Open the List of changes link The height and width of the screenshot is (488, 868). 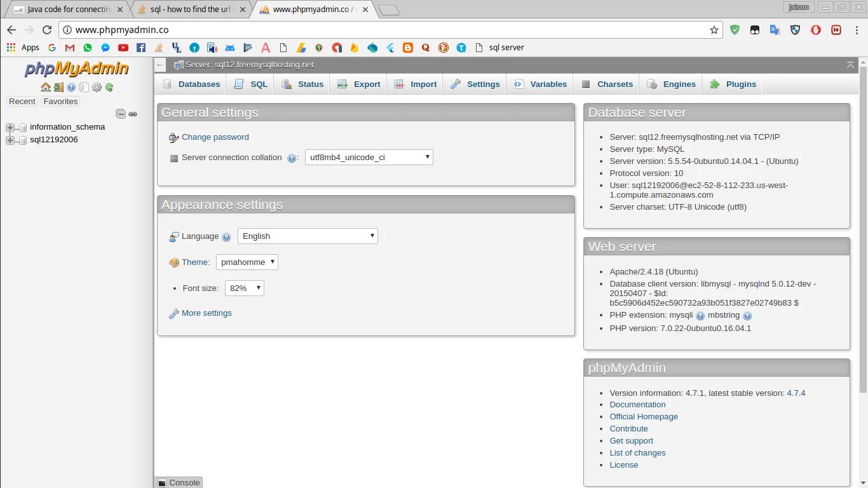[637, 453]
